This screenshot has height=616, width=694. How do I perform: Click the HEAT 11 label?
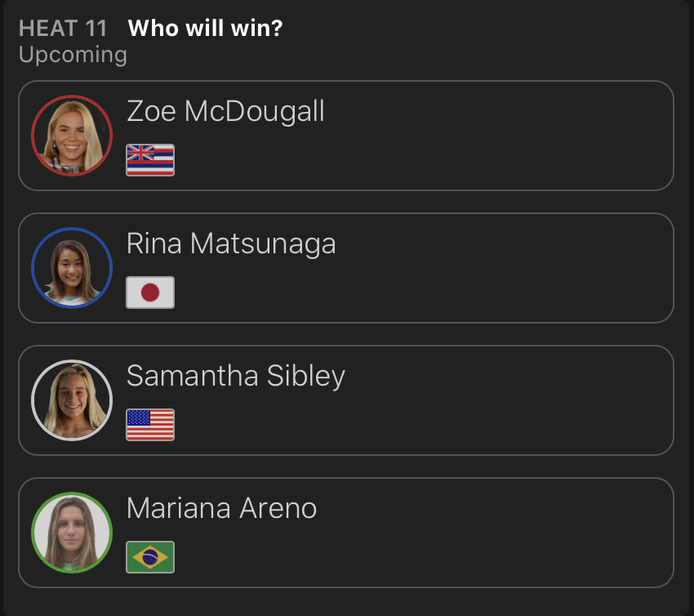[x=63, y=29]
